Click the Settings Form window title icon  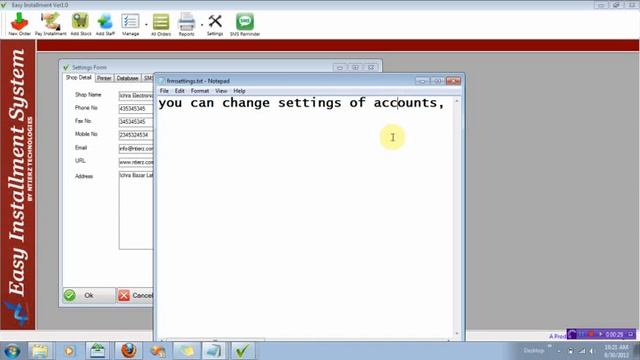(x=66, y=67)
